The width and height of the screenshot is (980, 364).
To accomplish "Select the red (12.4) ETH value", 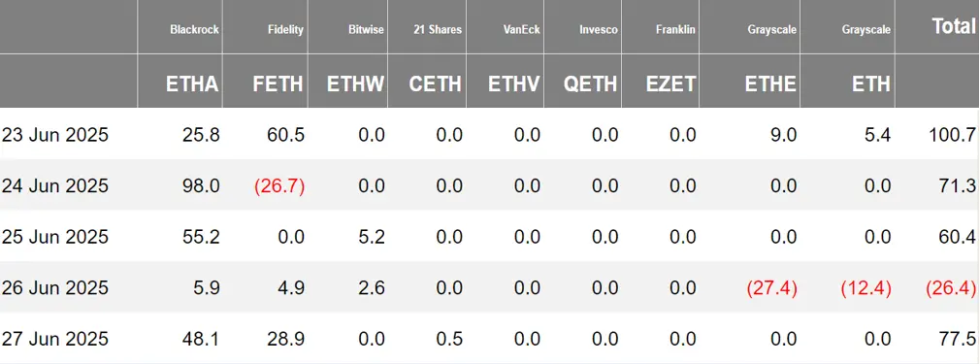I will 865,287.
